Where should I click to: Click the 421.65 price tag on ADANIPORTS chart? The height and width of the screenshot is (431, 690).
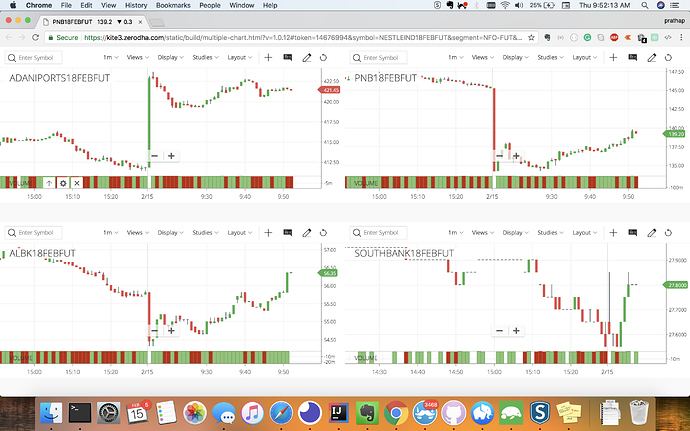tap(329, 90)
